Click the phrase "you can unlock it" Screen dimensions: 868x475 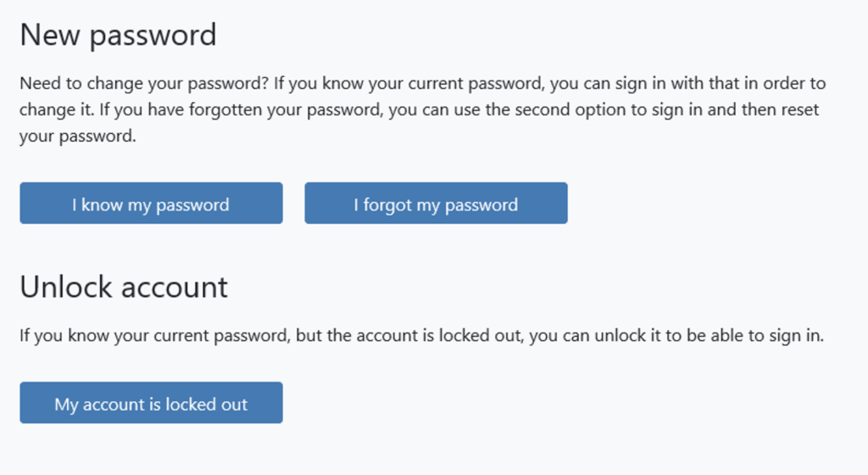coord(593,336)
